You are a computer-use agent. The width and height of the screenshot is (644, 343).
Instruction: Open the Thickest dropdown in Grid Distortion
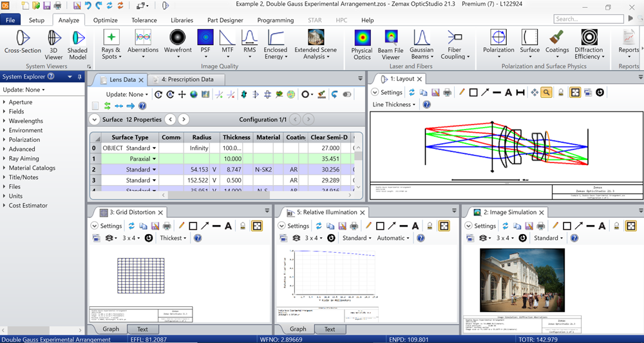coord(173,238)
